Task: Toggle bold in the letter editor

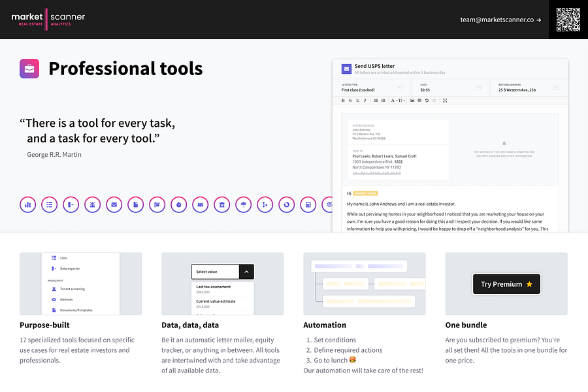Action: click(x=343, y=101)
